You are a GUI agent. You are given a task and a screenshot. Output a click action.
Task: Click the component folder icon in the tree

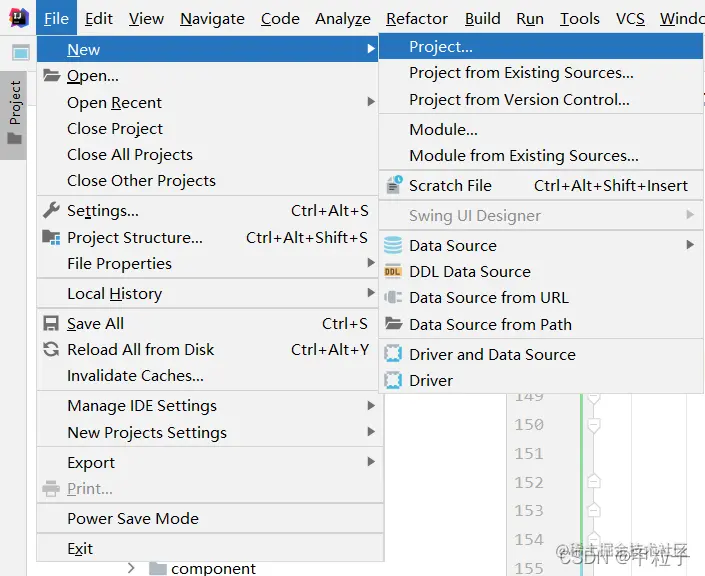click(x=158, y=569)
